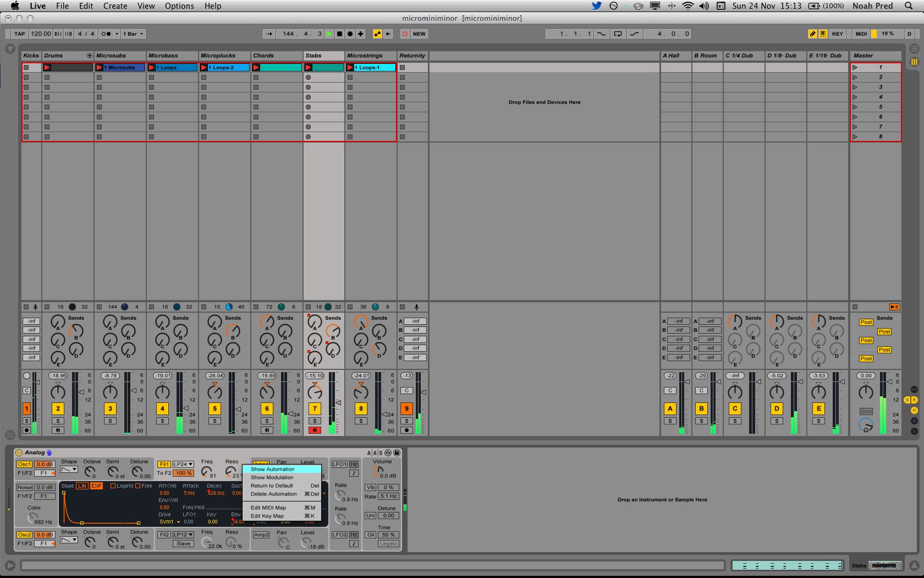Screen dimensions: 924x578
Task: Click the time signature numerator 4
Action: (80, 34)
